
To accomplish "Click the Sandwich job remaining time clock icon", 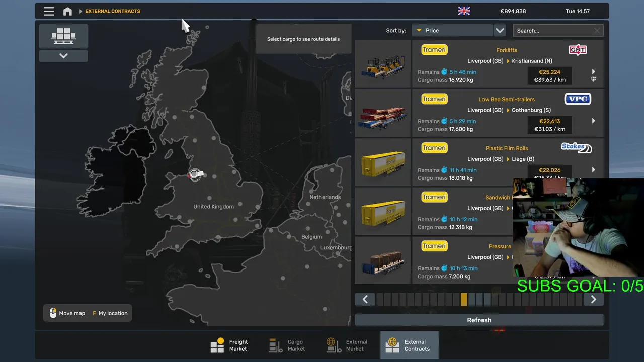I will click(444, 219).
